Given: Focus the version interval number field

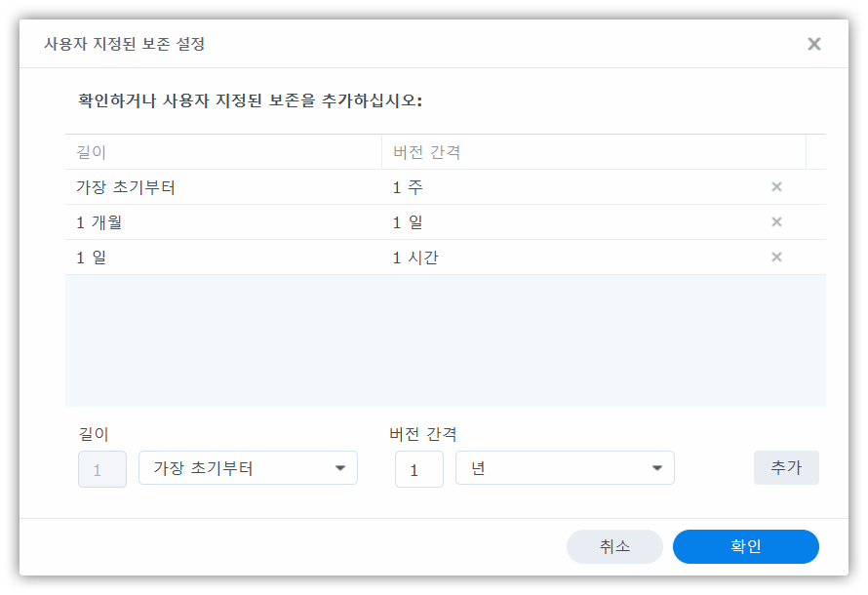Looking at the screenshot, I should (x=418, y=469).
